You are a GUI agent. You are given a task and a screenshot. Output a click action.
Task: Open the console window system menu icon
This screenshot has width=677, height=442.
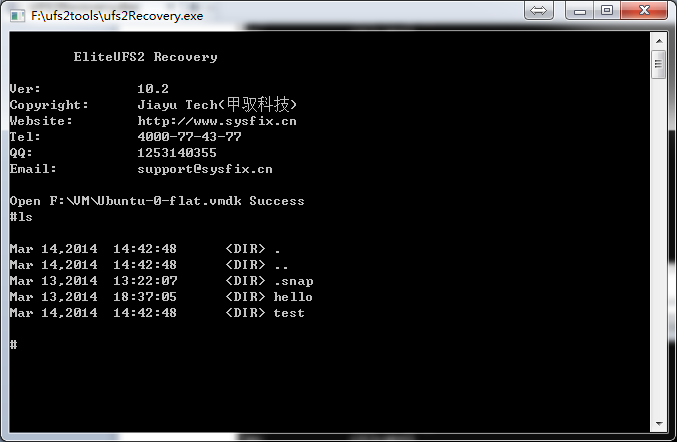[x=17, y=16]
